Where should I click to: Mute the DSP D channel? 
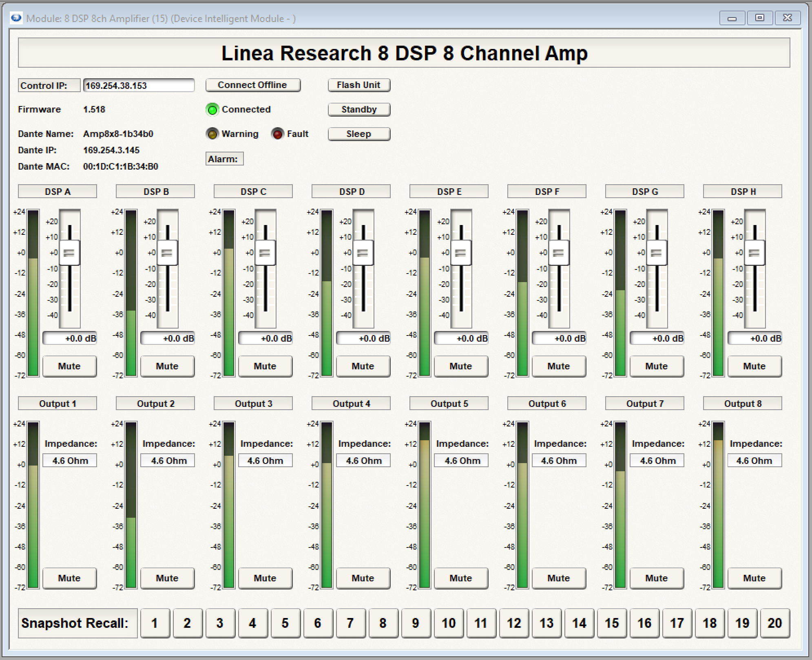pyautogui.click(x=363, y=366)
